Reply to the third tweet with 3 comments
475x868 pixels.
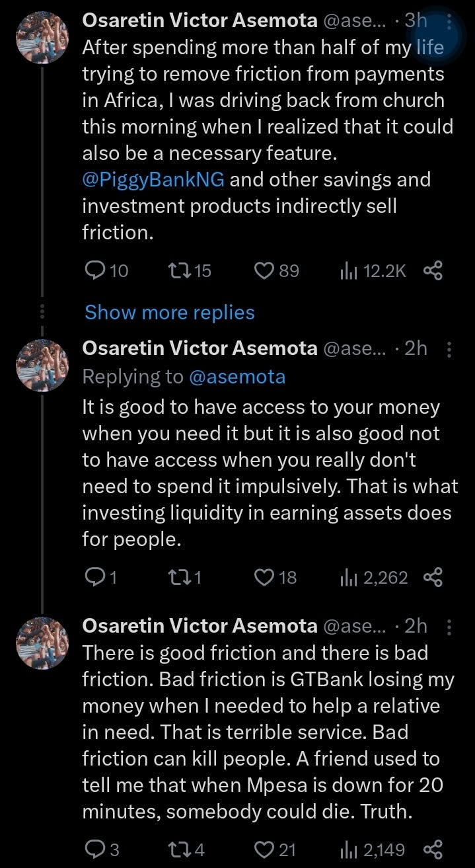click(102, 849)
